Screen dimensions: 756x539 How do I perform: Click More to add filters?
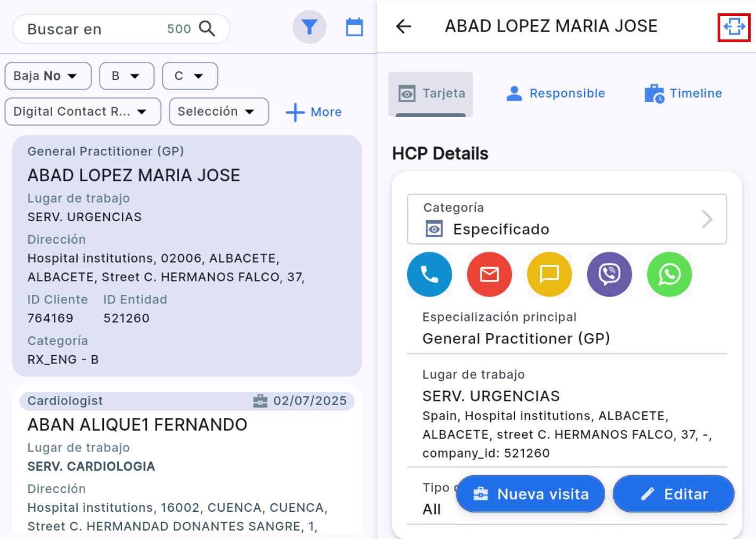click(314, 112)
